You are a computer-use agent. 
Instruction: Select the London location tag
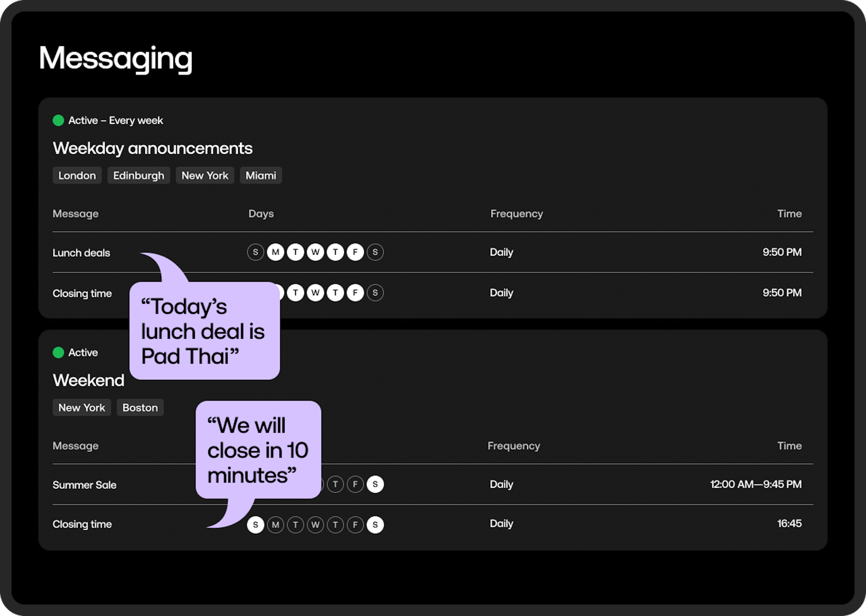77,176
